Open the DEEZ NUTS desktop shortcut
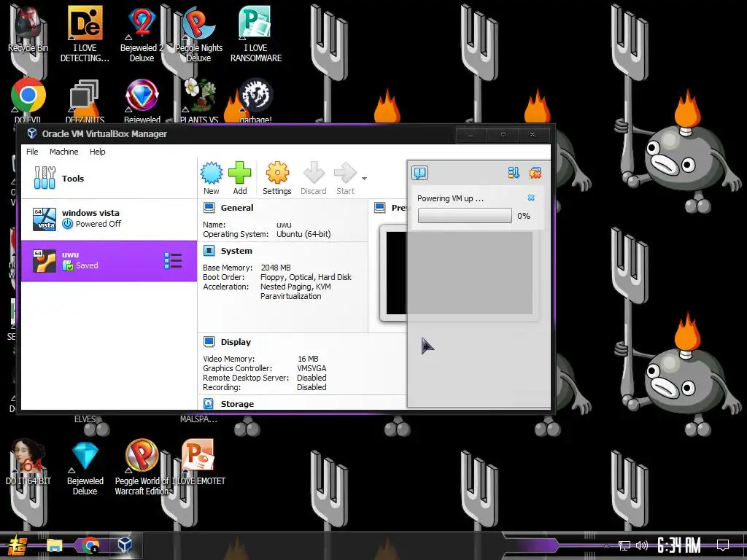This screenshot has width=747, height=560. (x=85, y=100)
